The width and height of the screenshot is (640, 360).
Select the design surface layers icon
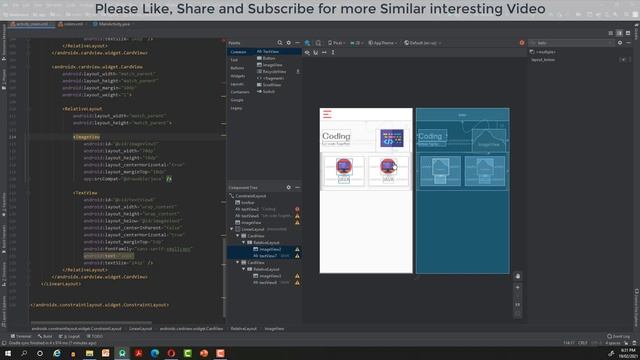click(307, 42)
